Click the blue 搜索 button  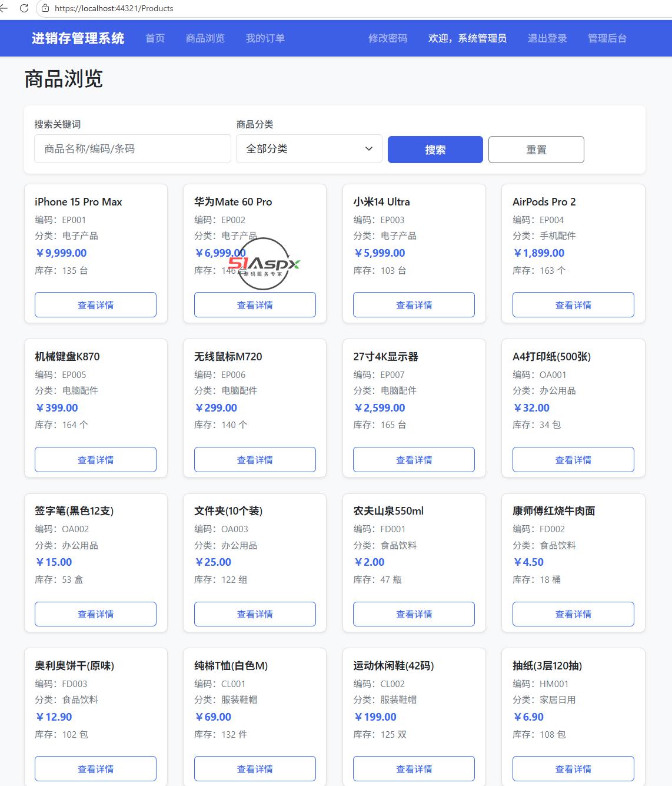(435, 150)
